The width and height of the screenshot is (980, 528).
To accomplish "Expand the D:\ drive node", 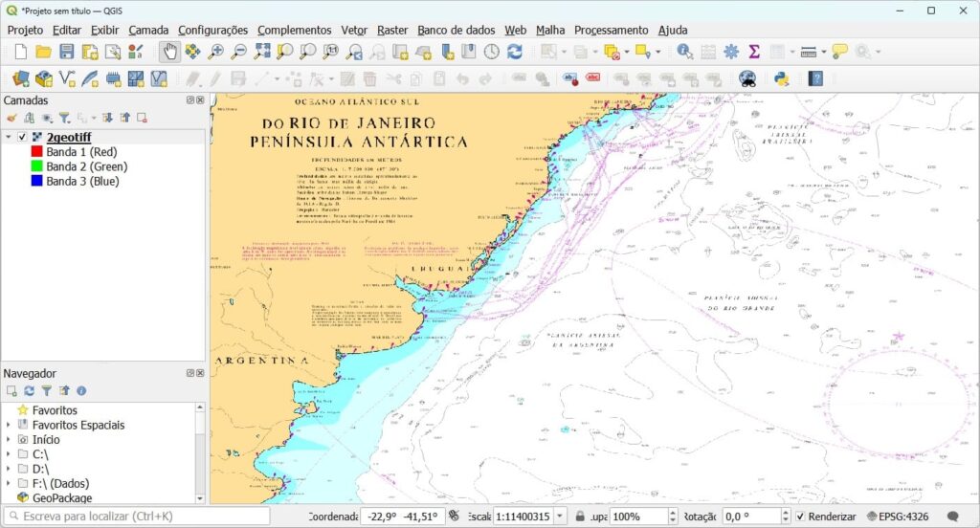I will (8, 469).
